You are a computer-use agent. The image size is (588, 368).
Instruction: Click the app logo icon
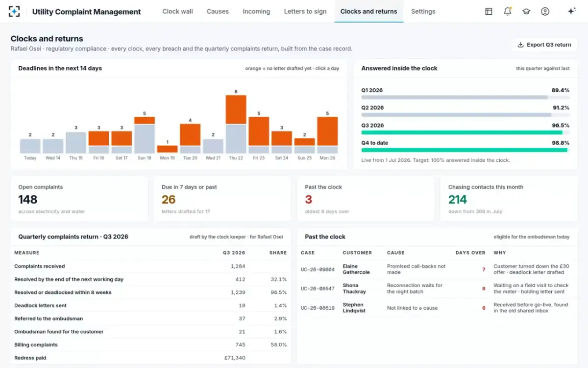click(15, 11)
